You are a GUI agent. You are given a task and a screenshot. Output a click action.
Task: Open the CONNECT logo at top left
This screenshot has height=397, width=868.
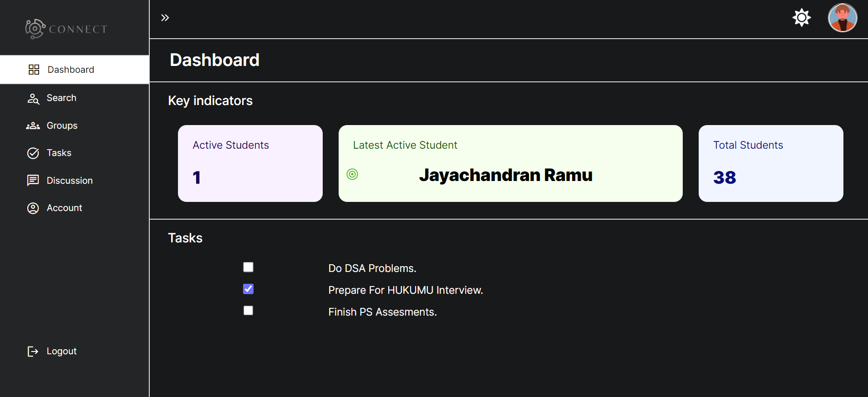66,28
